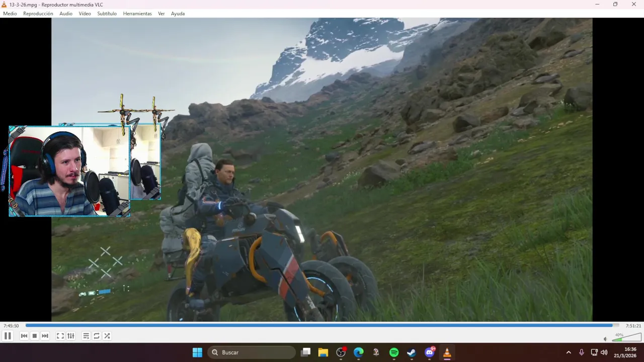This screenshot has height=362, width=644.
Task: Mute audio with the speaker icon
Action: coord(605,339)
